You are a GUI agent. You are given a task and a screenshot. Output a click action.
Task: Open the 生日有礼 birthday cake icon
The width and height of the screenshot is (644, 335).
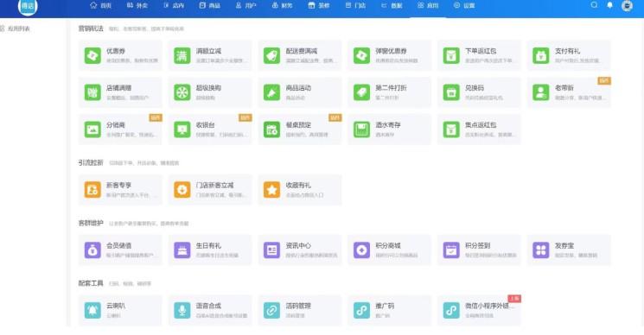tap(182, 250)
